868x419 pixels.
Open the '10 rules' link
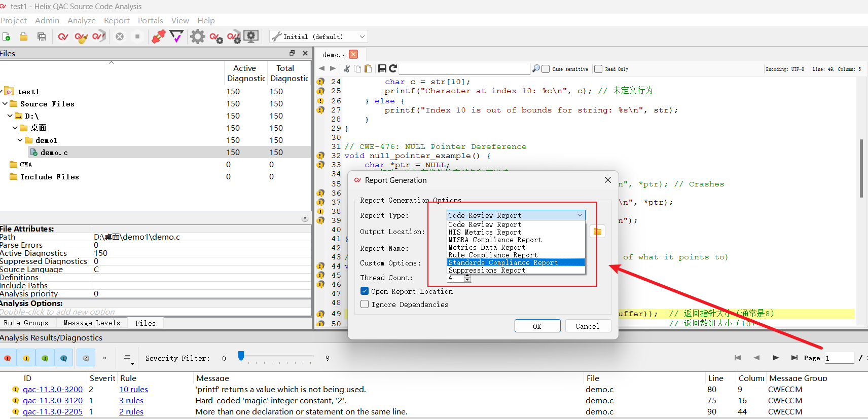tap(134, 389)
